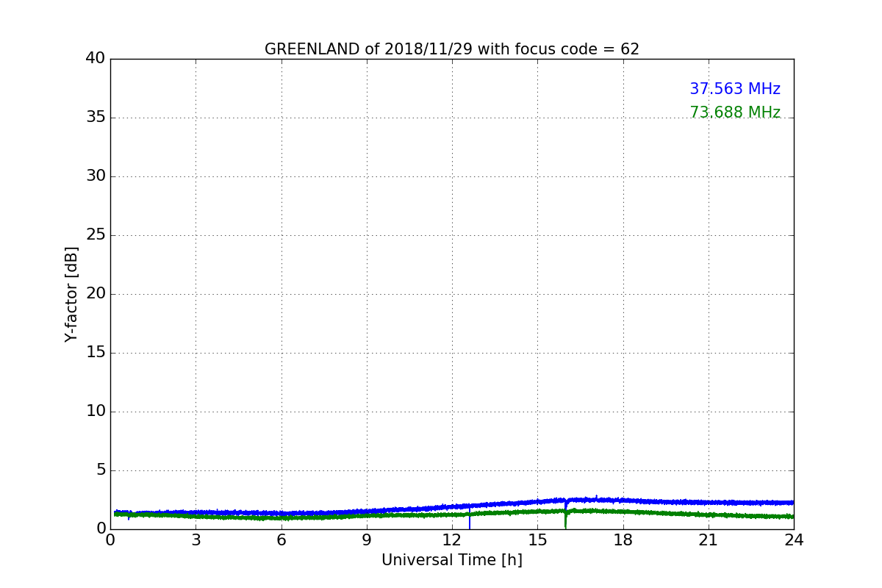Screen dimensions: 882x588
Task: Click the y-axis tick label 35
Action: tap(96, 118)
